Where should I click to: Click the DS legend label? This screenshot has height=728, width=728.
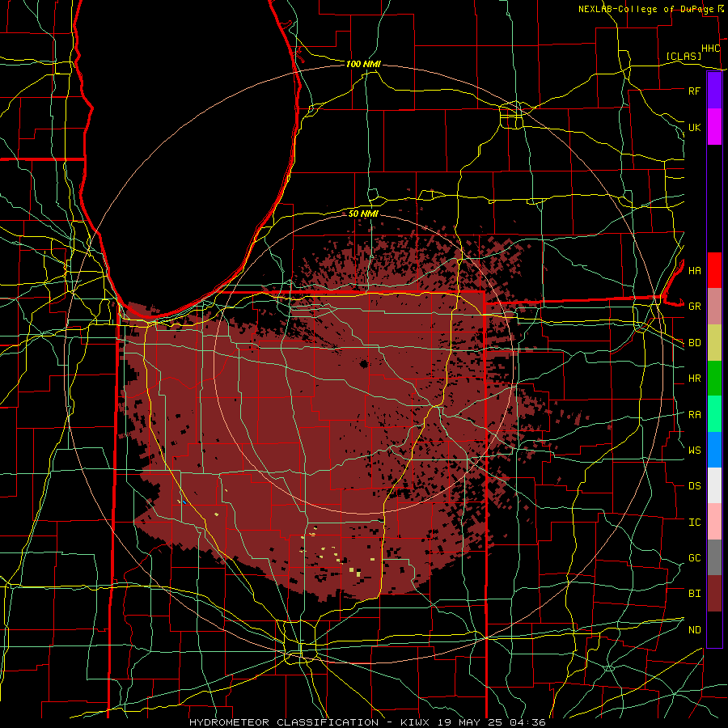click(x=695, y=486)
